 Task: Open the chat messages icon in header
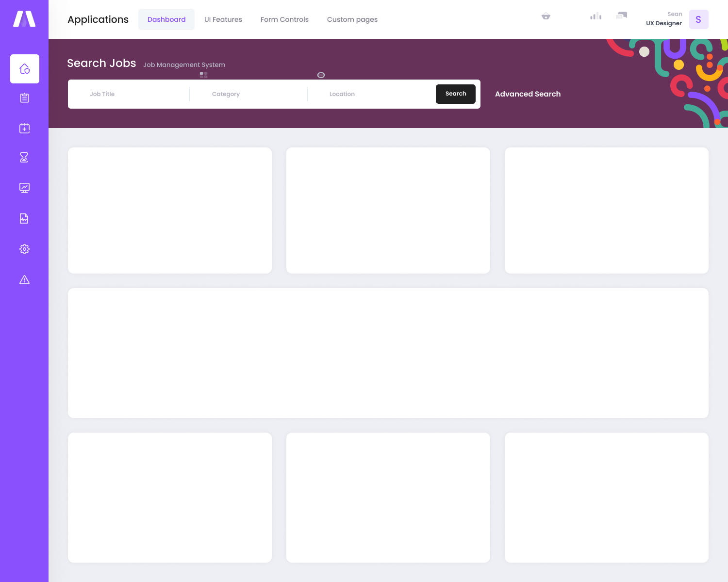[622, 16]
